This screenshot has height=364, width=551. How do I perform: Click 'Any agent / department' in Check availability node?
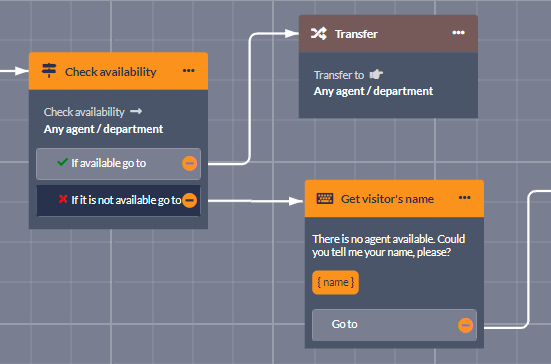click(x=103, y=129)
